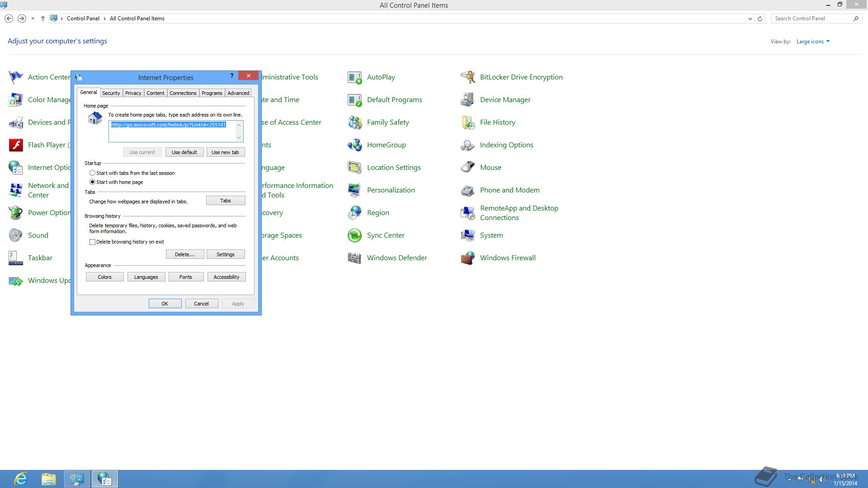Launch Internet Explorer from the taskbar
Image resolution: width=868 pixels, height=488 pixels.
click(x=21, y=479)
